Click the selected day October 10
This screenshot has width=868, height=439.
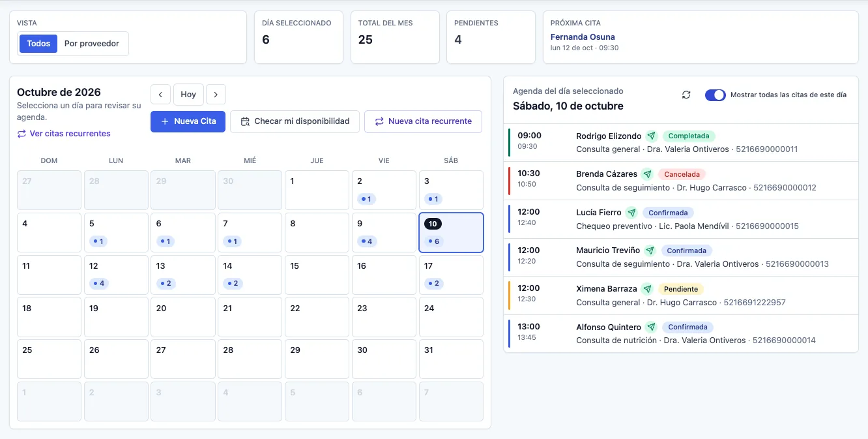click(451, 233)
